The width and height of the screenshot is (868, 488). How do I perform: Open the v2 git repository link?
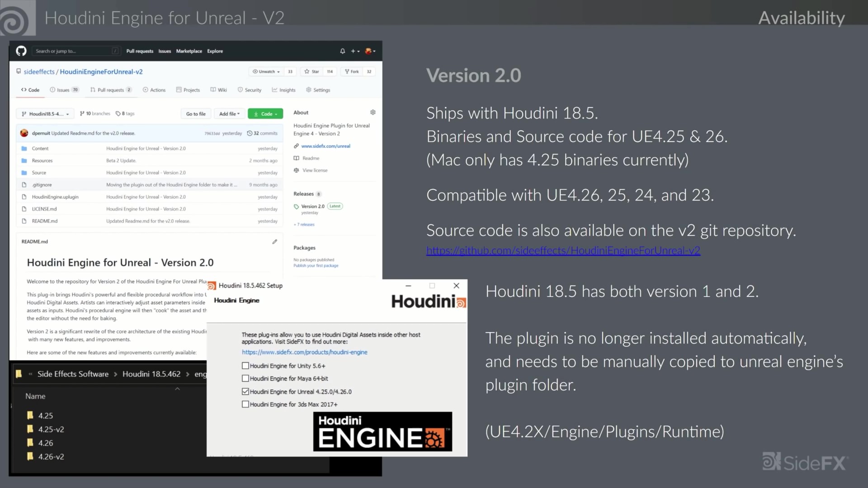pyautogui.click(x=562, y=250)
